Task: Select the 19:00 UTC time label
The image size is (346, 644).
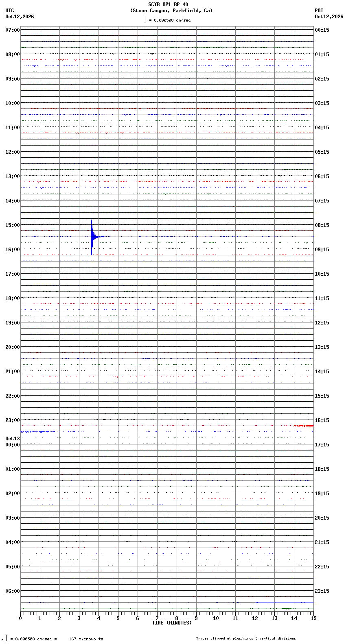Action: [13, 323]
